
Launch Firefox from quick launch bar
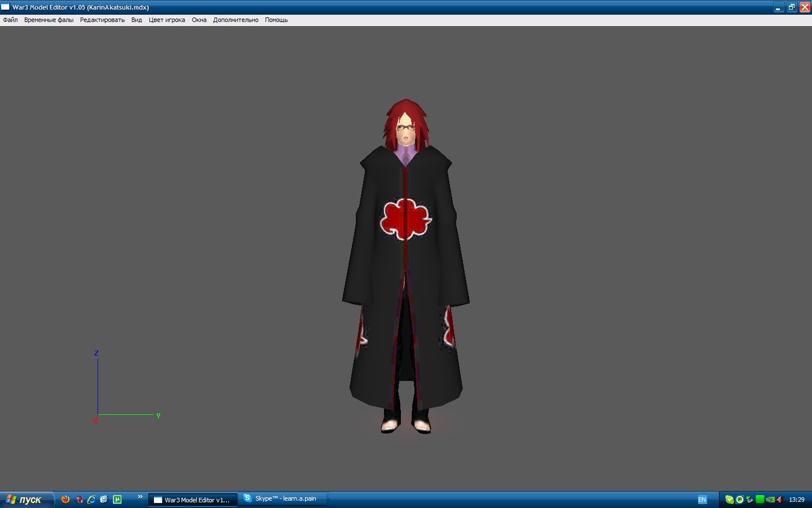[x=65, y=500]
